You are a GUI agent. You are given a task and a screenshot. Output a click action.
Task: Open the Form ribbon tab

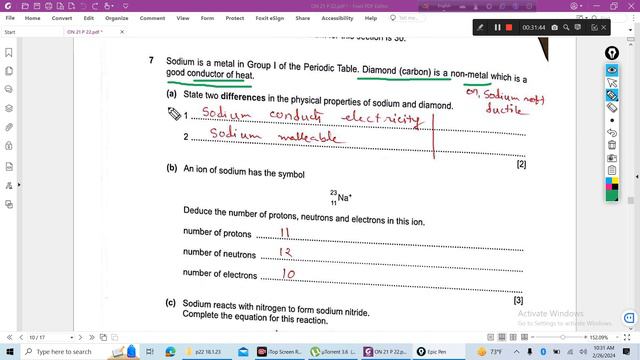click(x=207, y=18)
